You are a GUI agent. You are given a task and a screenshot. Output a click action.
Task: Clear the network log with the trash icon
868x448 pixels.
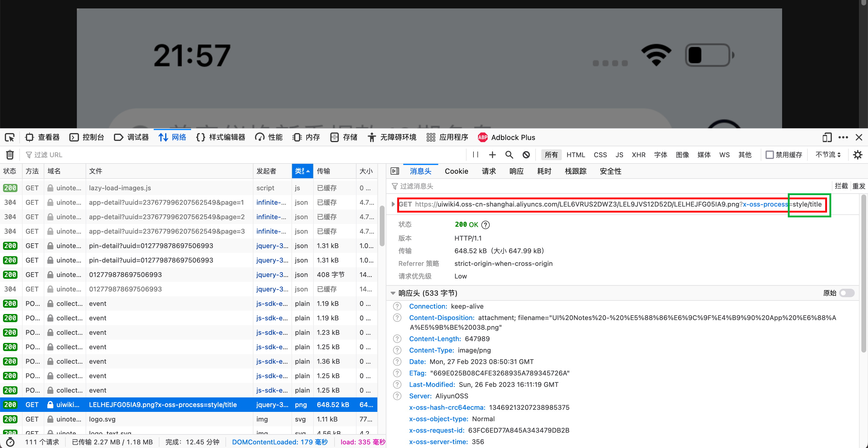[10, 155]
